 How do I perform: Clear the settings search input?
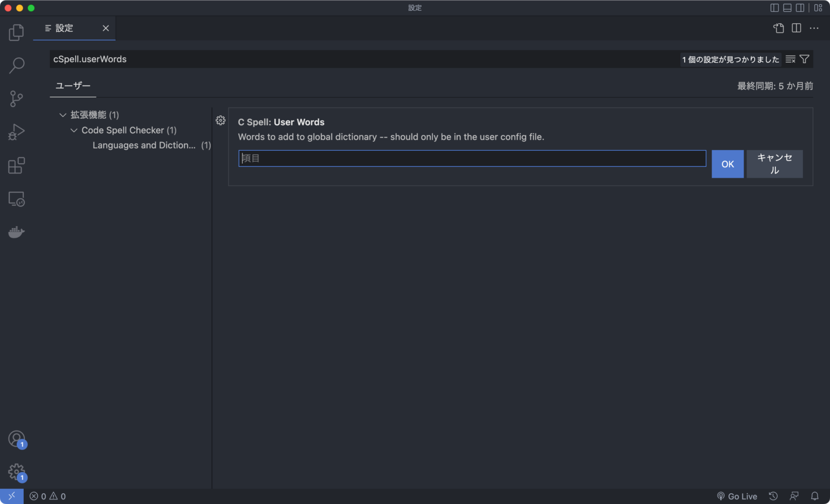click(x=789, y=59)
